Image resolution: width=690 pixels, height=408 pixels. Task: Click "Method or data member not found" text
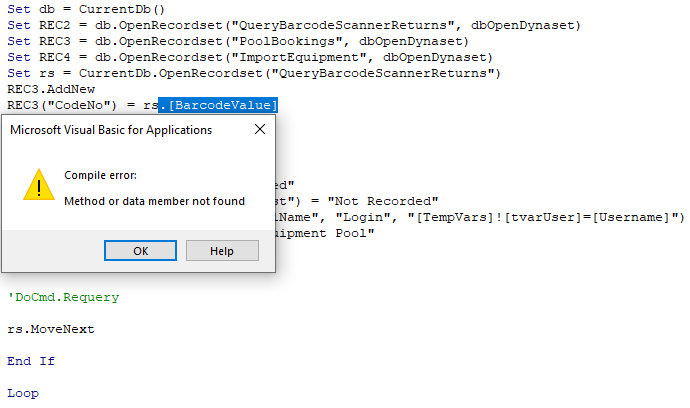[154, 201]
